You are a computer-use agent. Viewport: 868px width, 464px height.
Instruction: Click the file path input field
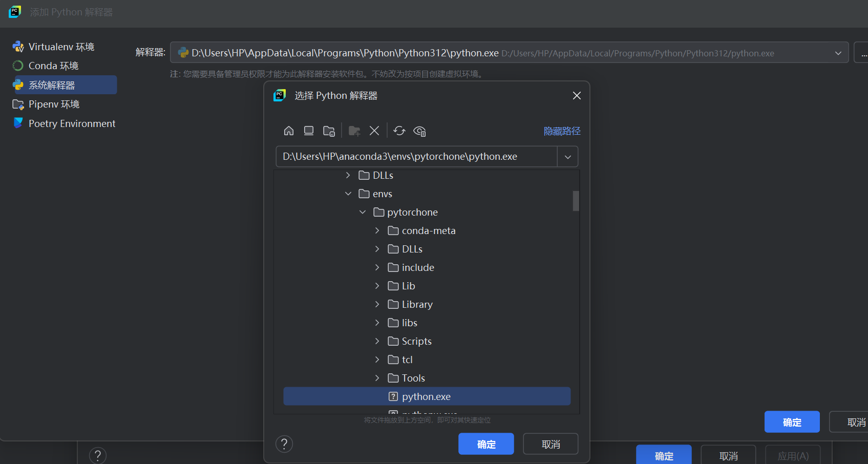(x=416, y=157)
